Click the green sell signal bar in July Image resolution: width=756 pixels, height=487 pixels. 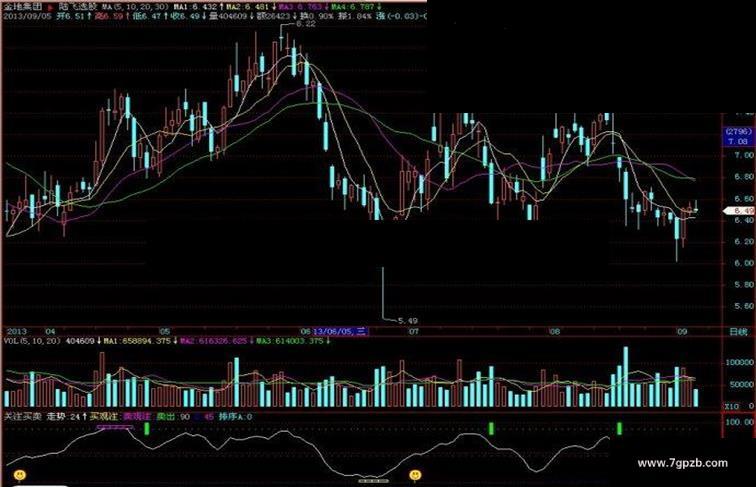(x=491, y=428)
